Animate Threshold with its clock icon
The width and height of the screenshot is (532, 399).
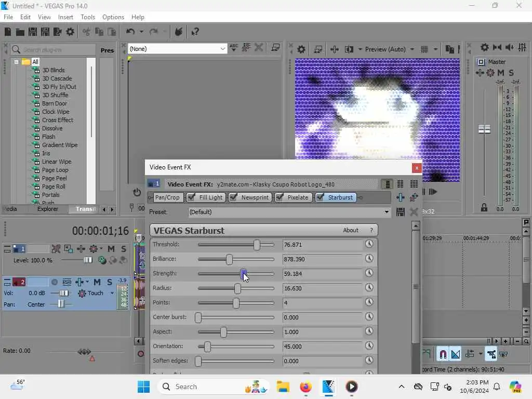369,244
